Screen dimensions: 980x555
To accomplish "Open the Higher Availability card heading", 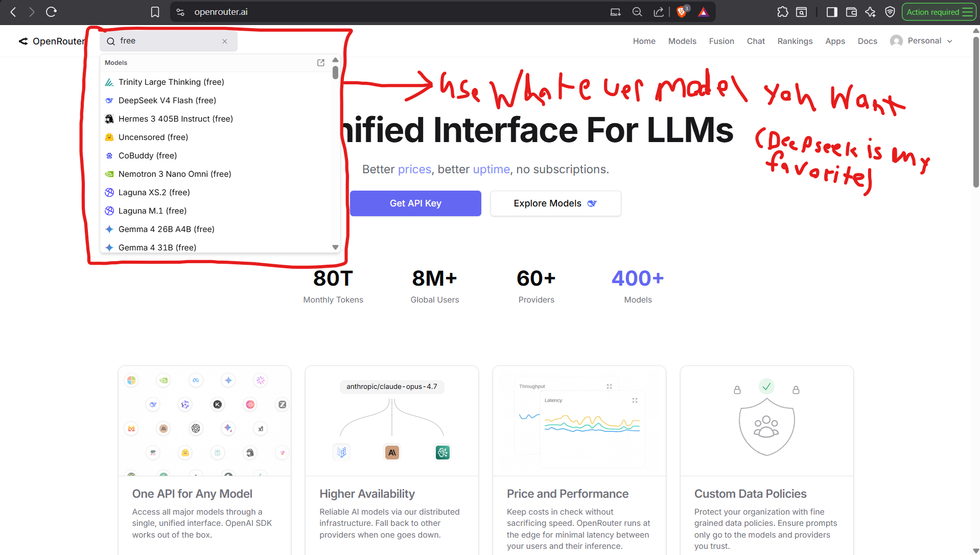I will tap(367, 494).
